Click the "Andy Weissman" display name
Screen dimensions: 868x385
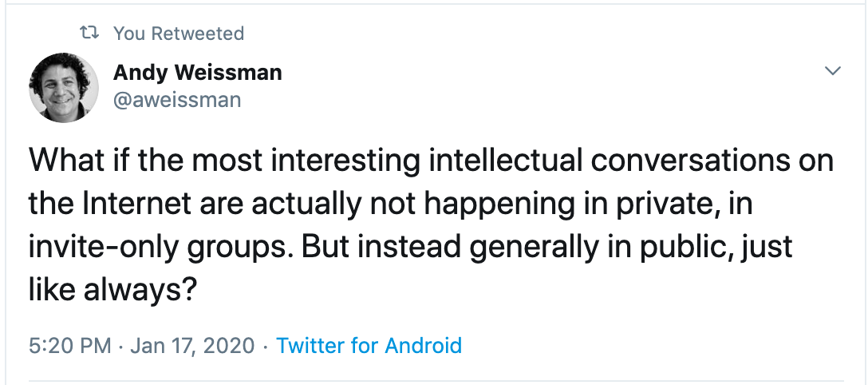[x=197, y=73]
